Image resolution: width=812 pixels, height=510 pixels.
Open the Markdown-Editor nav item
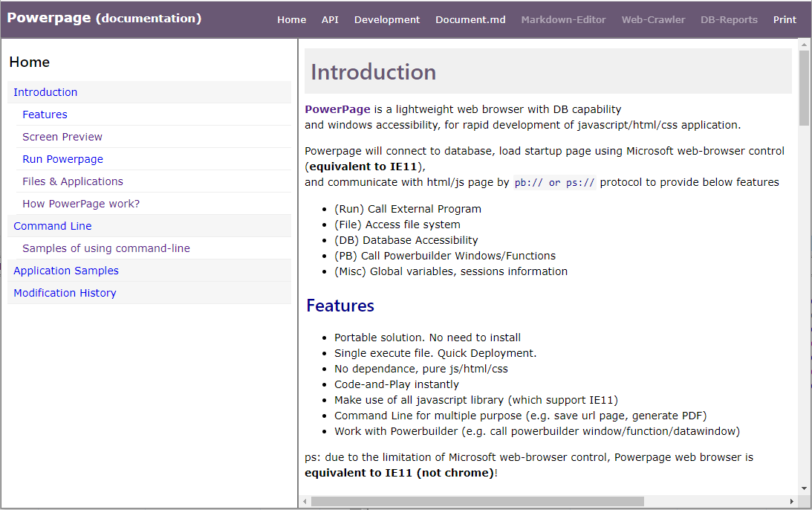pos(563,19)
